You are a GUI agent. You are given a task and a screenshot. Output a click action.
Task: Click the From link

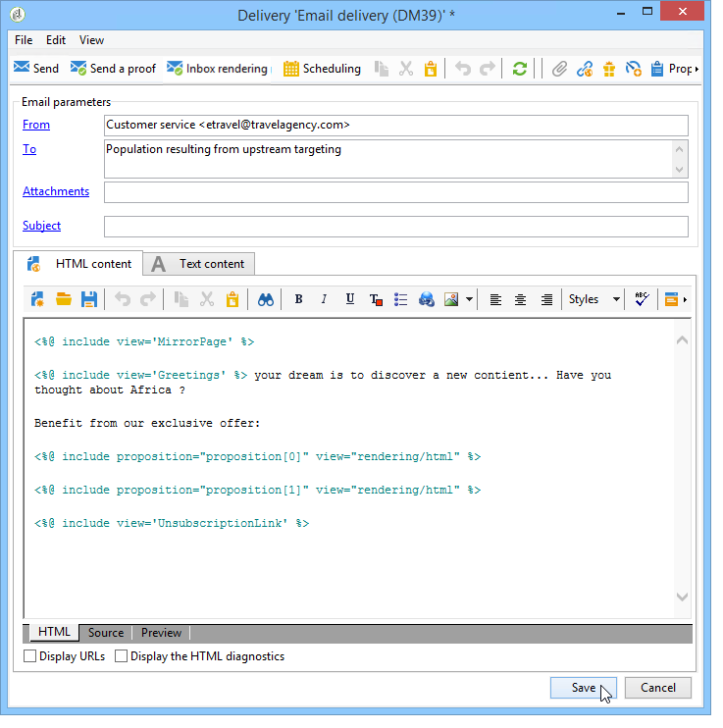tap(36, 125)
